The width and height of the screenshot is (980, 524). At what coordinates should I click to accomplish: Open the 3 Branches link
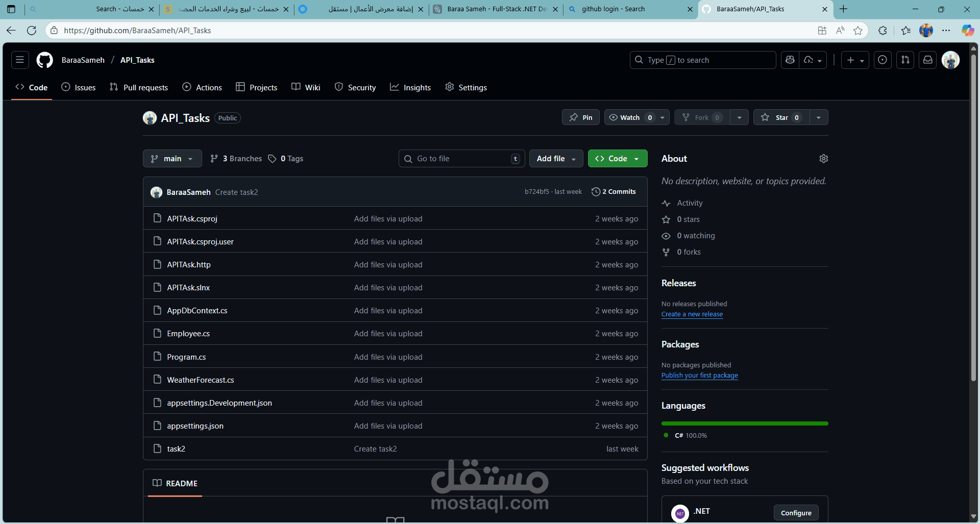click(236, 159)
